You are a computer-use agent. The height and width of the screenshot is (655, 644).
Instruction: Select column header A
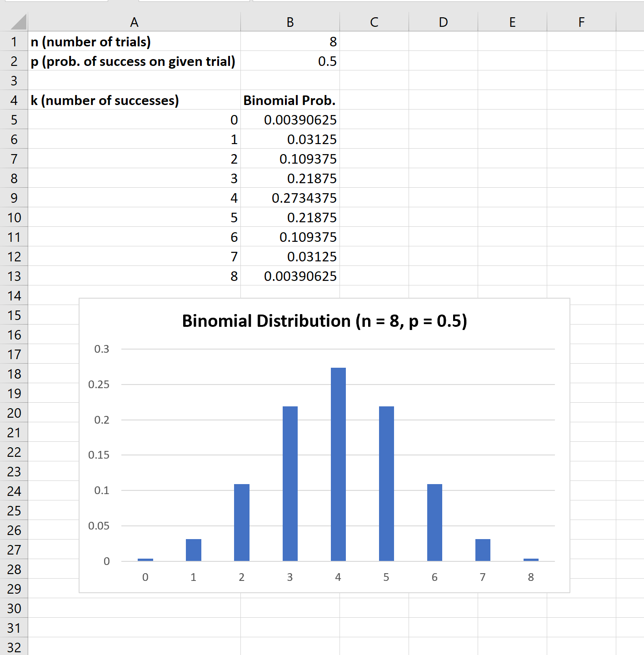coord(134,21)
